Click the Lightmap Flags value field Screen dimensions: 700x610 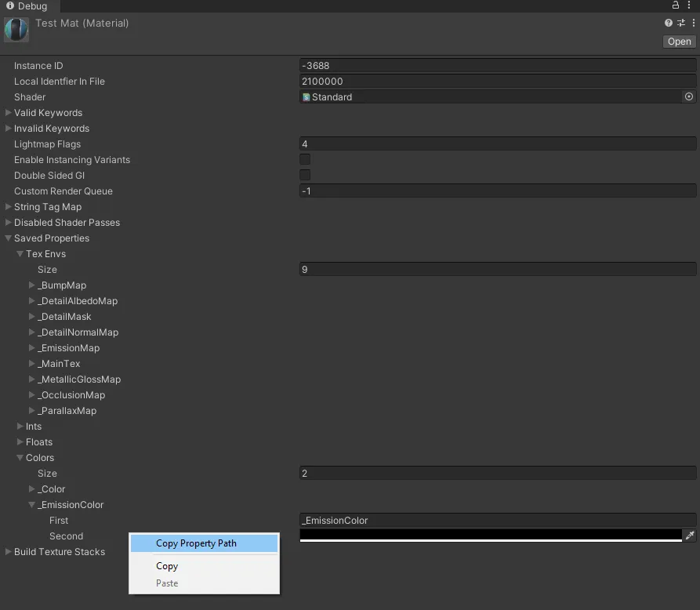[x=498, y=143]
